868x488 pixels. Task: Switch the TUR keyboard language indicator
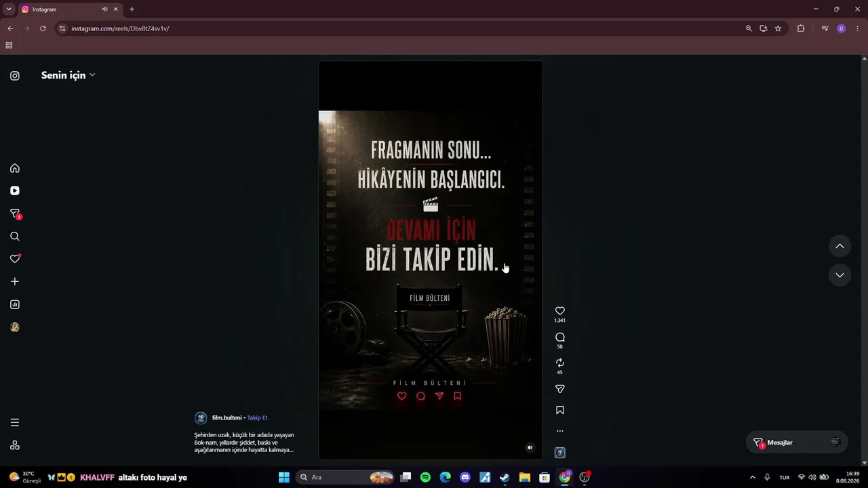(x=785, y=477)
